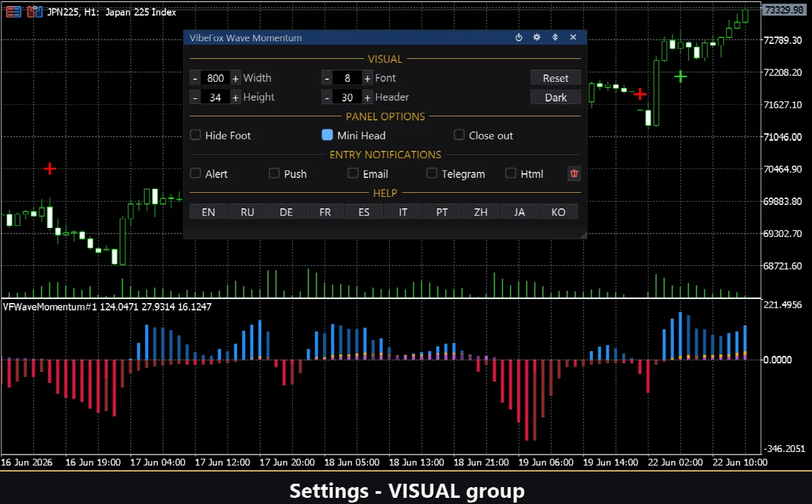The width and height of the screenshot is (812, 504).
Task: Increase the Height value
Action: tap(235, 97)
